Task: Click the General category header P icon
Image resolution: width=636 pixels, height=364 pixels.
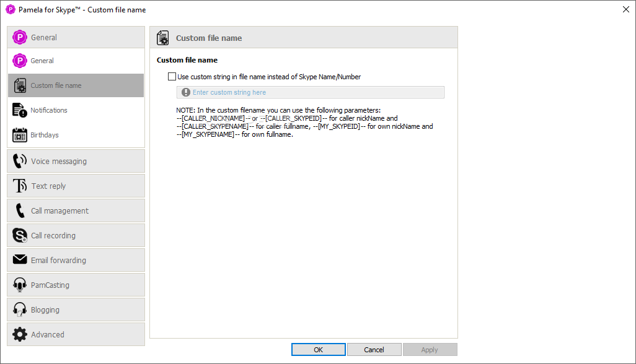Action: (x=19, y=37)
